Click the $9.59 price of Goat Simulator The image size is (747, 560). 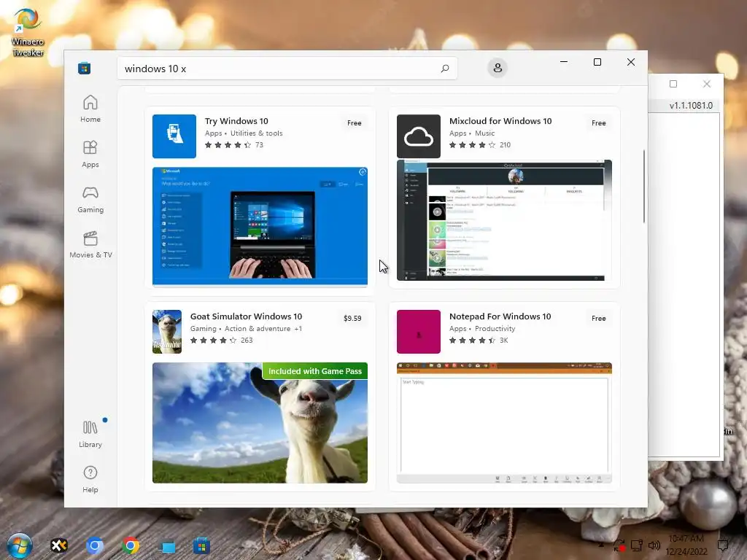click(352, 318)
